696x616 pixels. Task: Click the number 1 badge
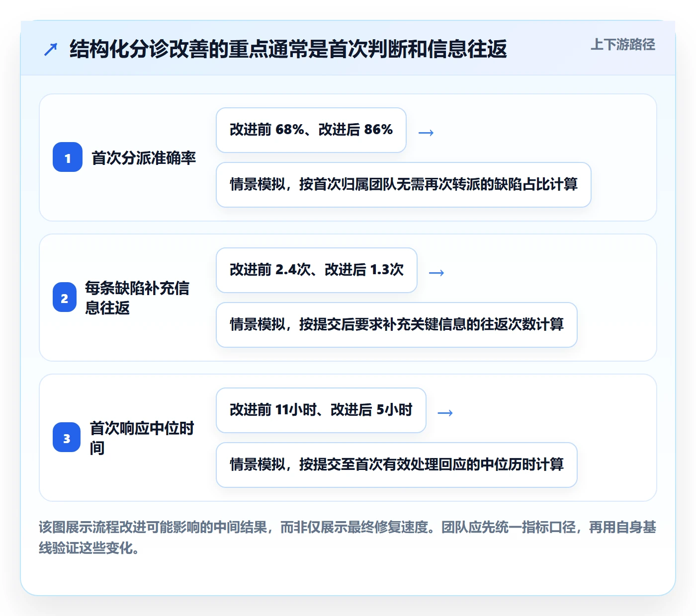pos(68,157)
